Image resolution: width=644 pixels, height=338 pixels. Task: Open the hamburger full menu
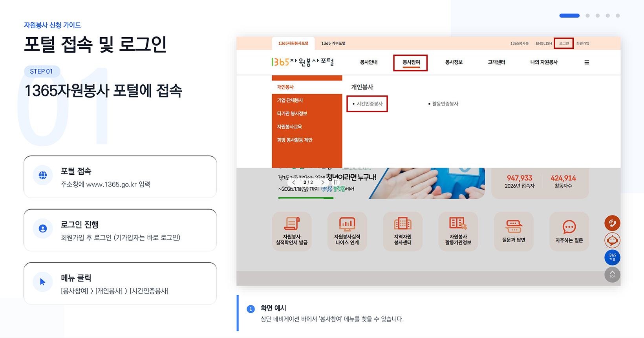pos(587,62)
